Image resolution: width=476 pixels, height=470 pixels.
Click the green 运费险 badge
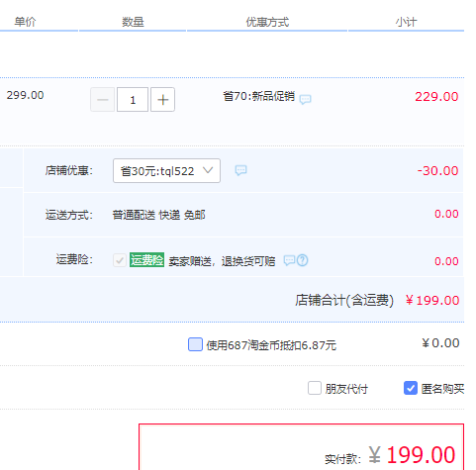click(146, 260)
